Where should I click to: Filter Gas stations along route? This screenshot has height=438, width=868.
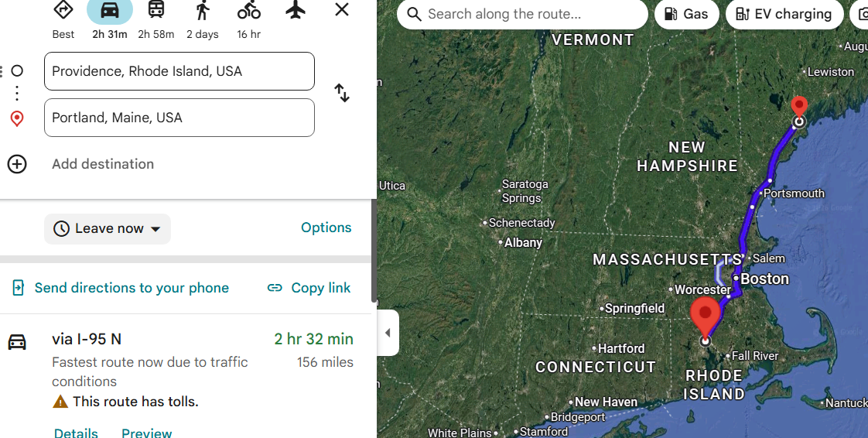686,15
